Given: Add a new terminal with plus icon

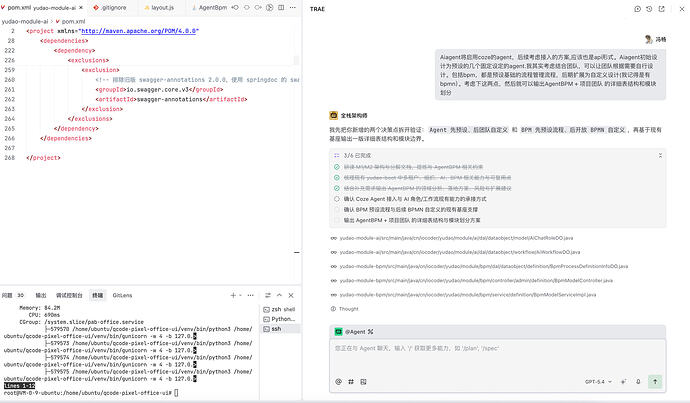Looking at the screenshot, I should (x=233, y=295).
